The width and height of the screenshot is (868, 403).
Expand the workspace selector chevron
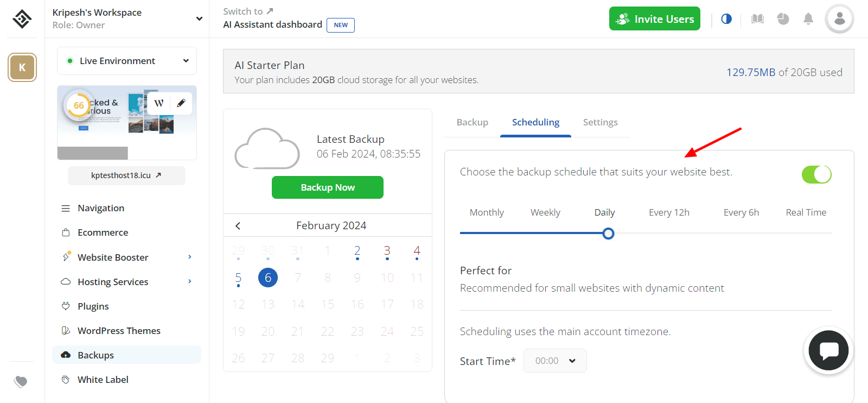[199, 18]
